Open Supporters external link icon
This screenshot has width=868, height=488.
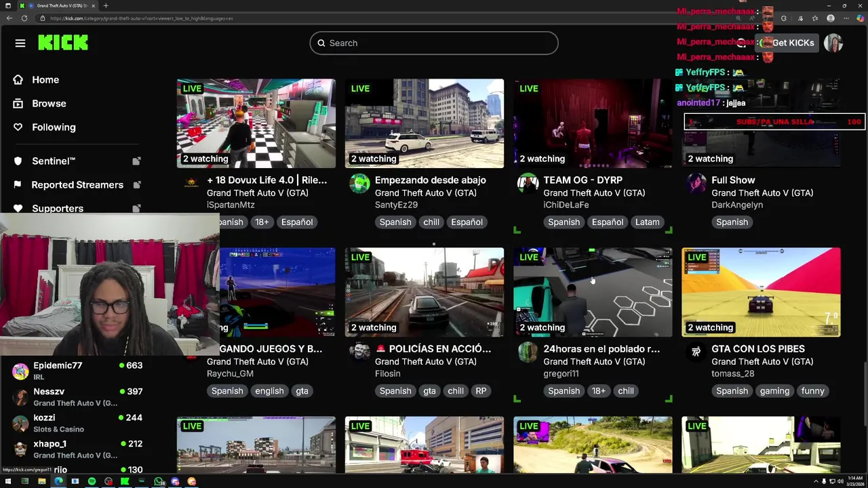pyautogui.click(x=136, y=209)
